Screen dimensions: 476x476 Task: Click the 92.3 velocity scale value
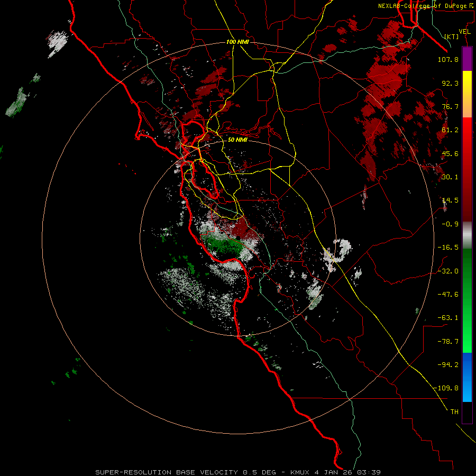tap(450, 83)
